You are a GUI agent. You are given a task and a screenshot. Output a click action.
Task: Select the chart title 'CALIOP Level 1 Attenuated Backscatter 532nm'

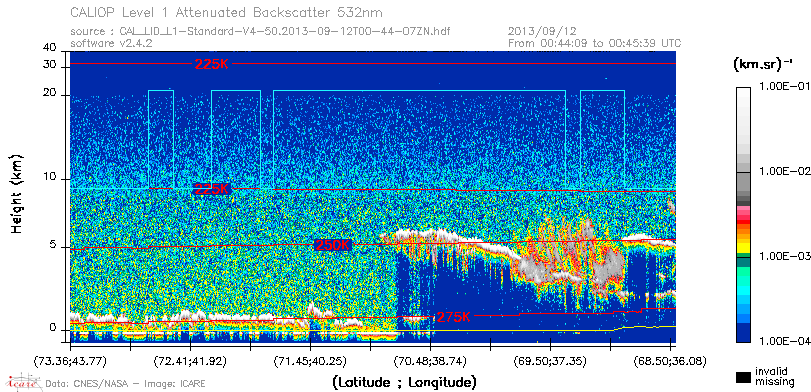[x=227, y=12]
